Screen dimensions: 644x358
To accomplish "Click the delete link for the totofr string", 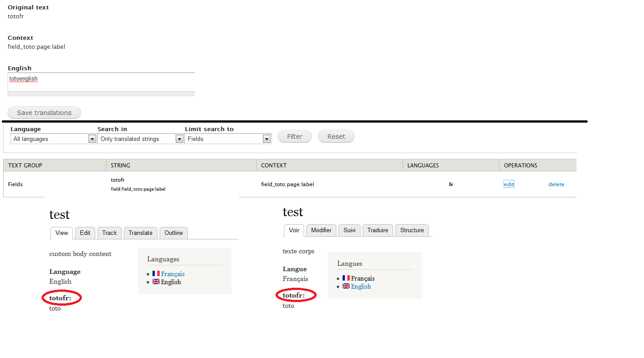I will click(x=556, y=184).
